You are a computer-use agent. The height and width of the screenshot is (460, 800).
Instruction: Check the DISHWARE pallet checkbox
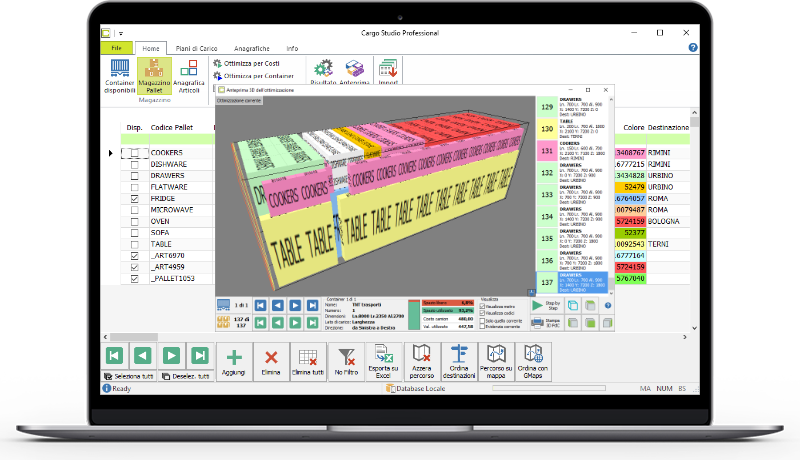point(135,164)
